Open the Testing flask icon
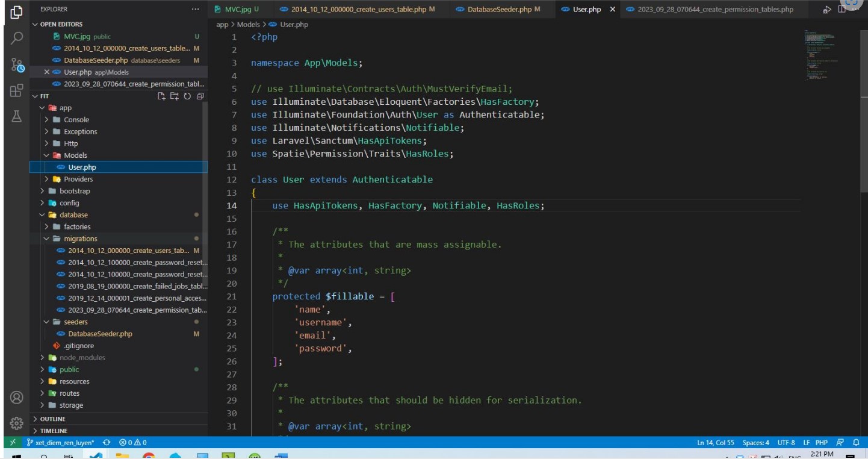Image resolution: width=868 pixels, height=459 pixels. click(x=17, y=117)
